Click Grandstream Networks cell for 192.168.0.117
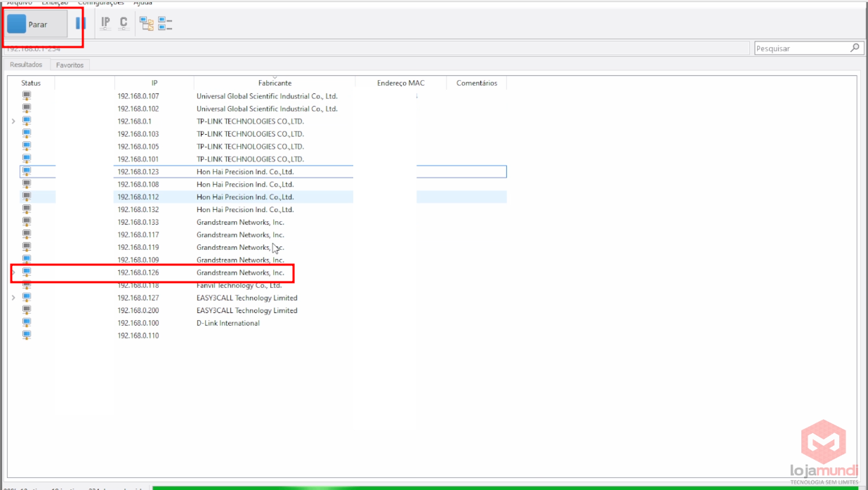This screenshot has height=490, width=868. click(x=240, y=235)
